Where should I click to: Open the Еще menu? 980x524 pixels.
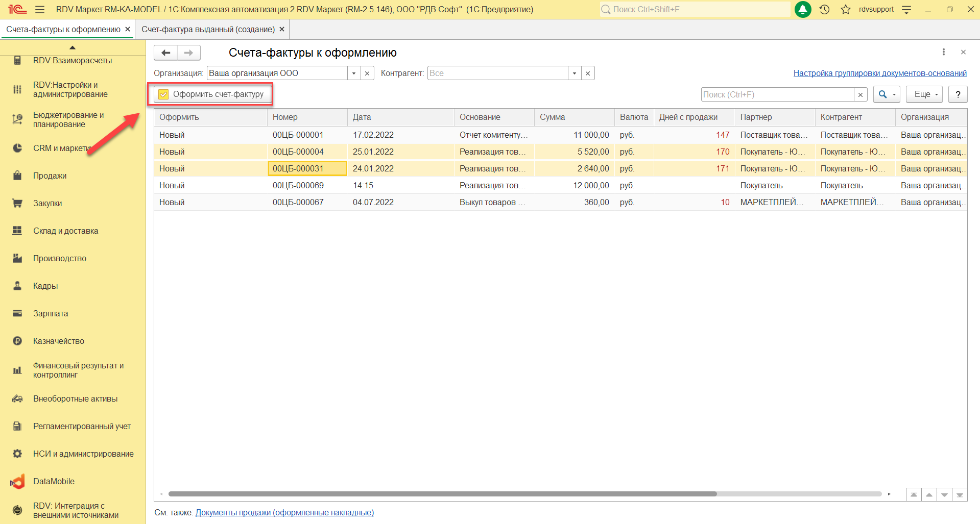point(924,94)
